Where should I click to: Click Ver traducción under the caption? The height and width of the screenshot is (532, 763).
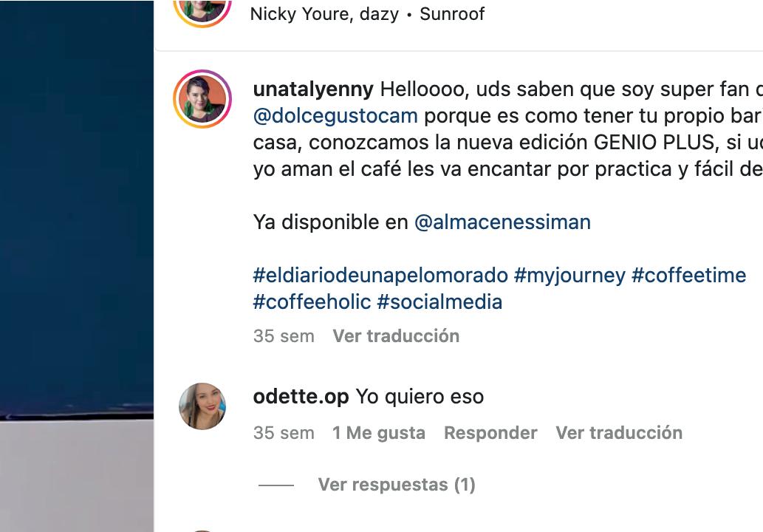pos(396,336)
